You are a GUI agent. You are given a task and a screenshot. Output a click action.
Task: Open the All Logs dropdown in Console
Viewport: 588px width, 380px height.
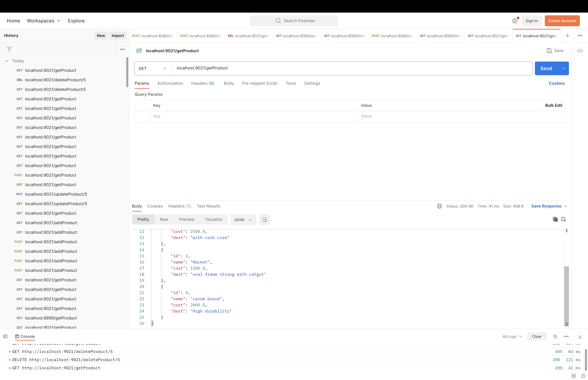click(x=512, y=336)
